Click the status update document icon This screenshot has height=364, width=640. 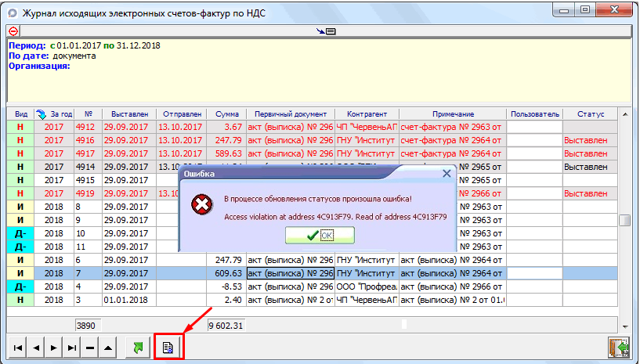tap(168, 347)
